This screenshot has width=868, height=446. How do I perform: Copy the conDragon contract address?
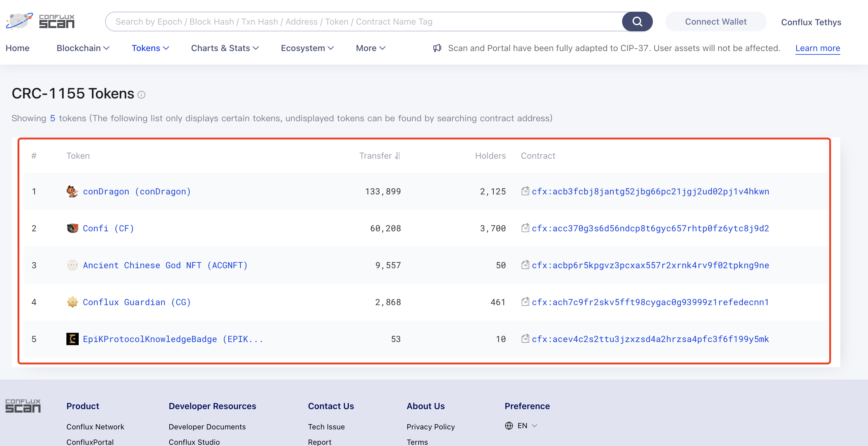[x=525, y=191]
